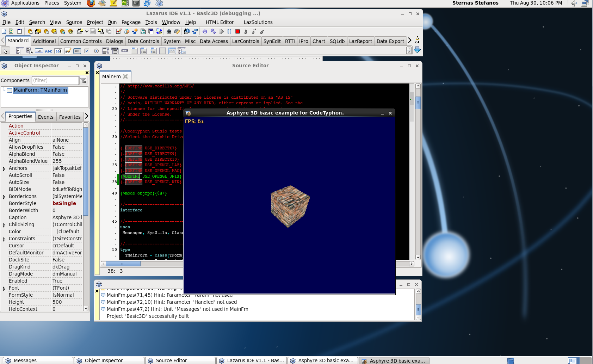Expand the Font property

pyautogui.click(x=4, y=288)
